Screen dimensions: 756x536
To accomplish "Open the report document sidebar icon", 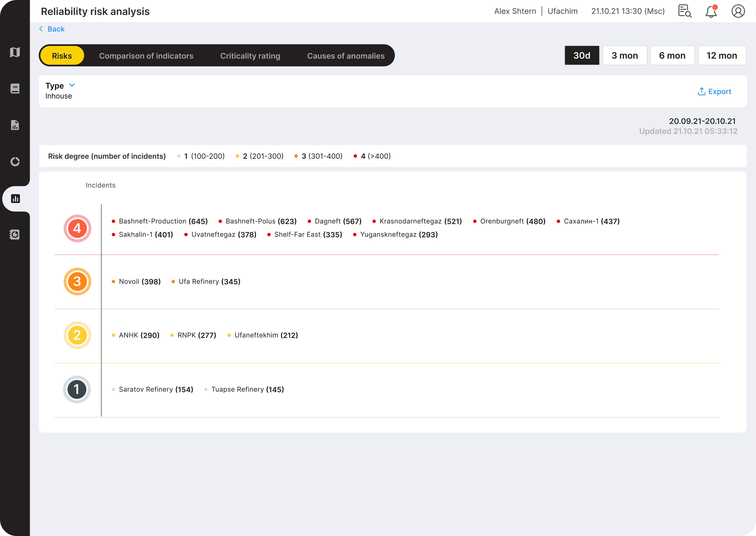I will click(x=15, y=125).
